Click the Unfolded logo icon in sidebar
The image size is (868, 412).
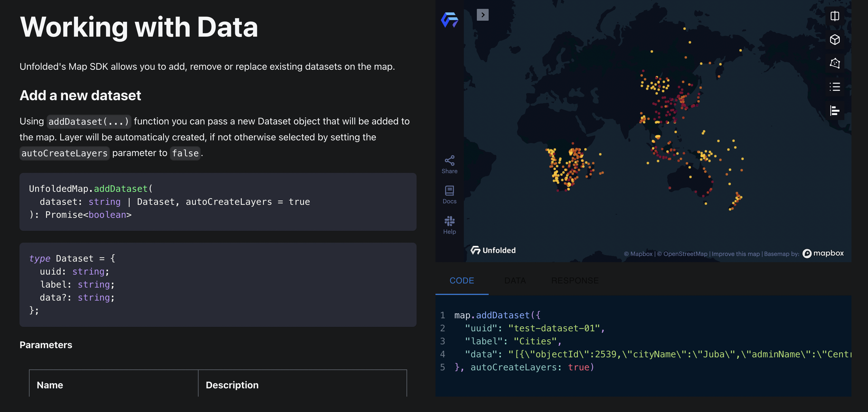[x=449, y=20]
